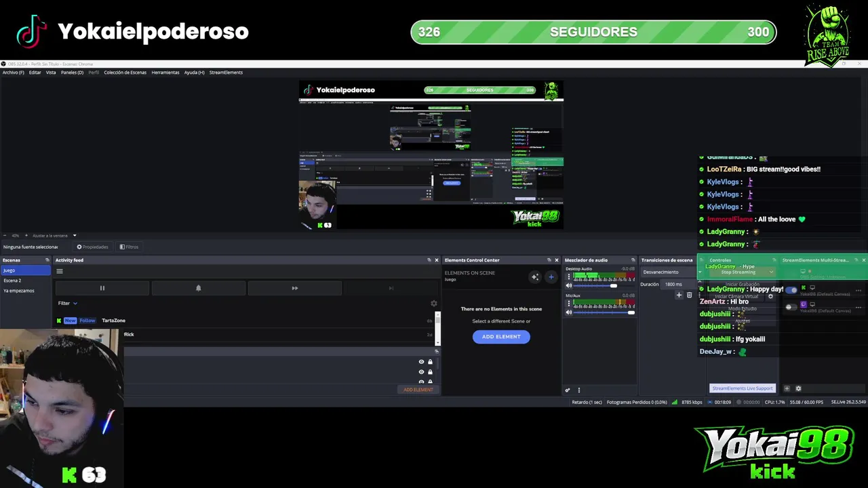Open options dots for Kick stream target
Image resolution: width=868 pixels, height=488 pixels.
tap(859, 290)
